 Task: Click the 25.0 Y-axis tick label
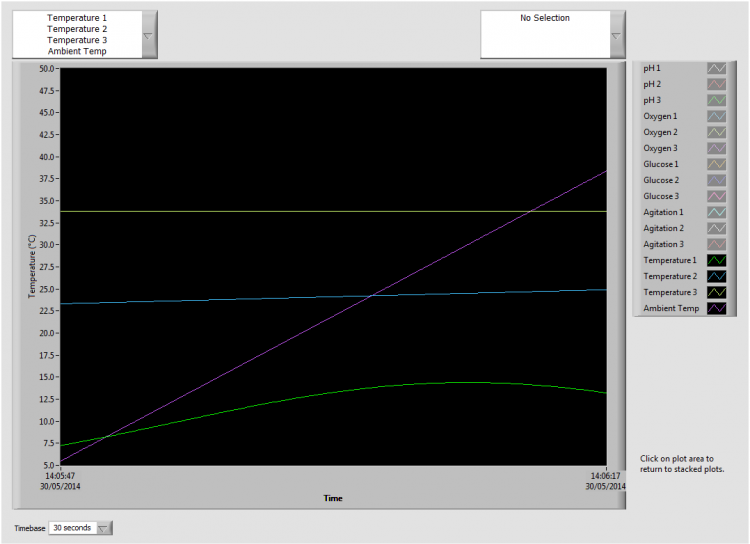[x=46, y=289]
